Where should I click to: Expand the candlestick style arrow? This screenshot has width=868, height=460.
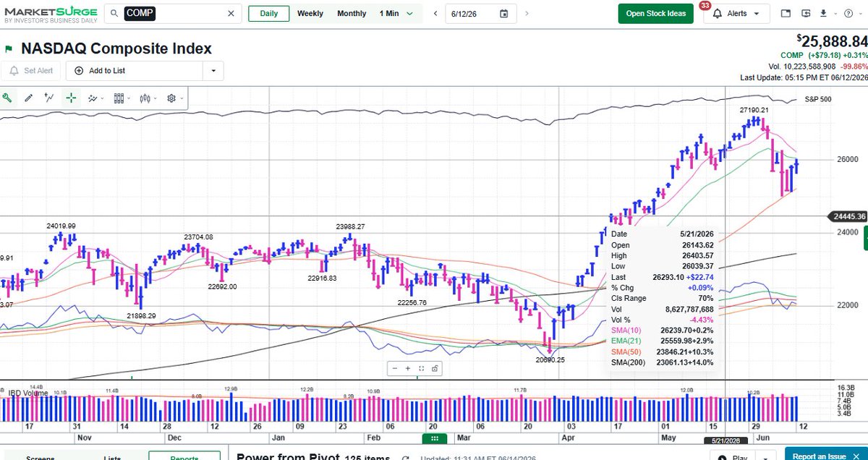155,98
